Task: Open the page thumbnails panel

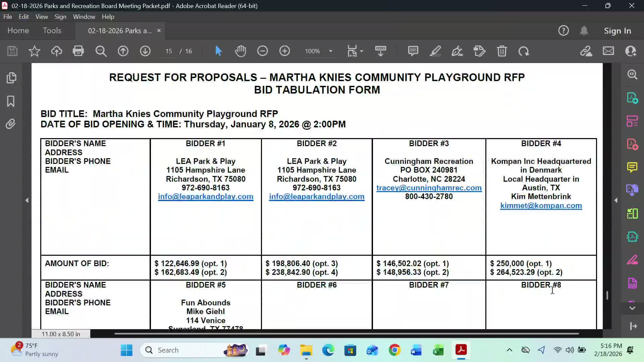Action: coord(11,78)
